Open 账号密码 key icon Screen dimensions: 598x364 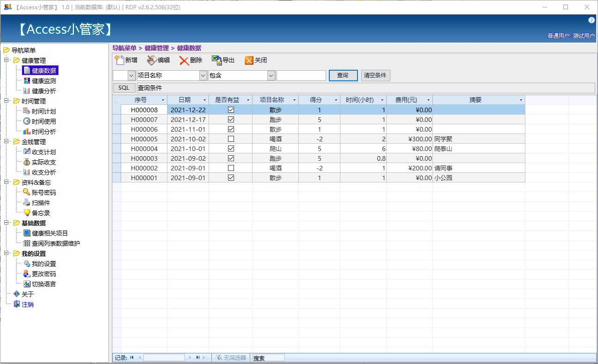pos(27,193)
